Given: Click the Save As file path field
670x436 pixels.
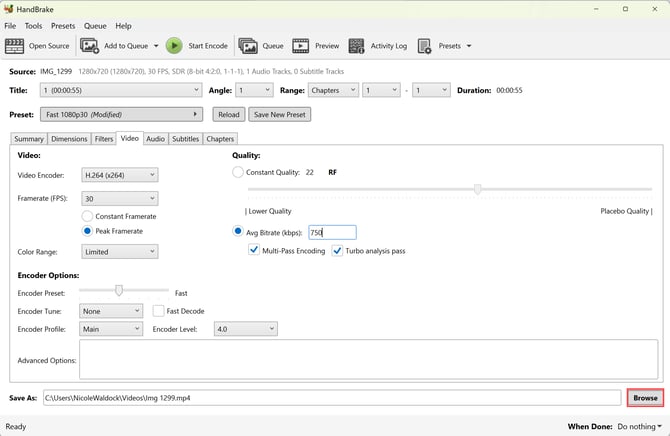Looking at the screenshot, I should coord(332,398).
